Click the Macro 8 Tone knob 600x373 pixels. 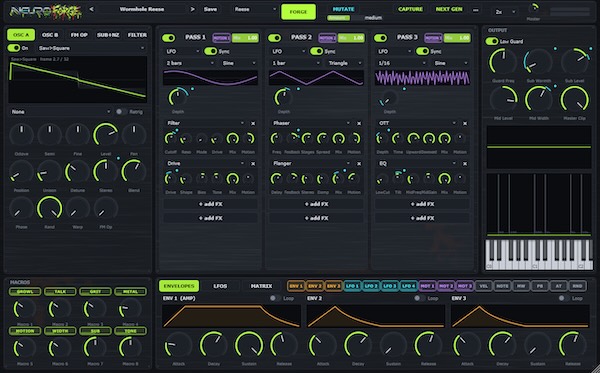pyautogui.click(x=130, y=347)
